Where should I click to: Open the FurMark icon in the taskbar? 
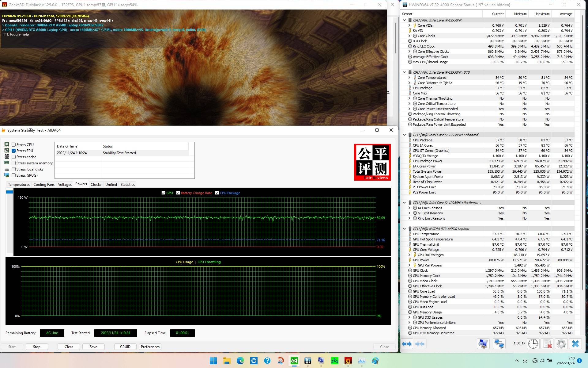348,361
